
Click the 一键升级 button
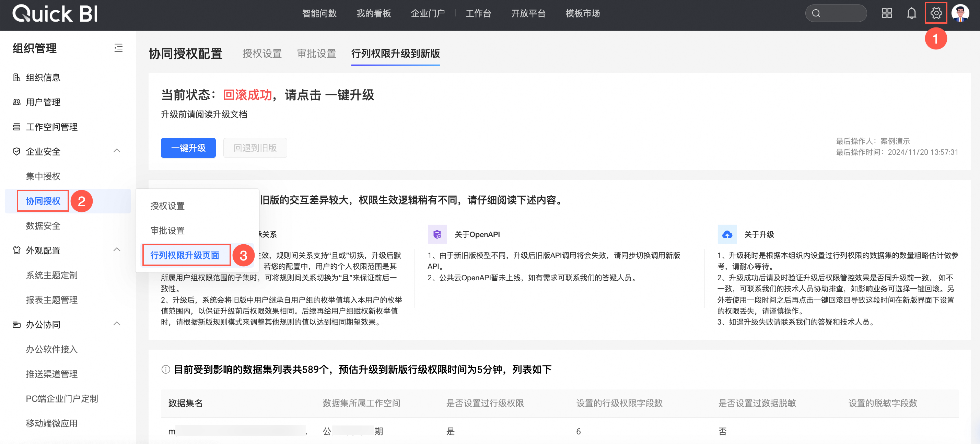click(188, 148)
